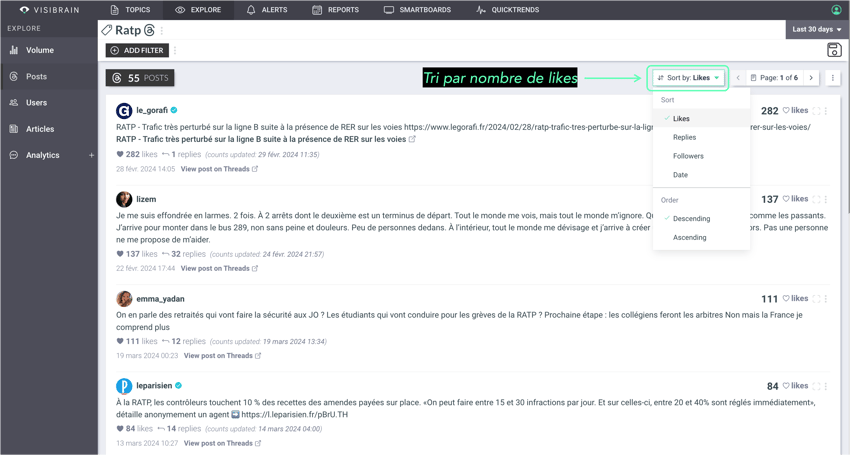Open the user account icon
The image size is (850, 455).
click(x=836, y=10)
